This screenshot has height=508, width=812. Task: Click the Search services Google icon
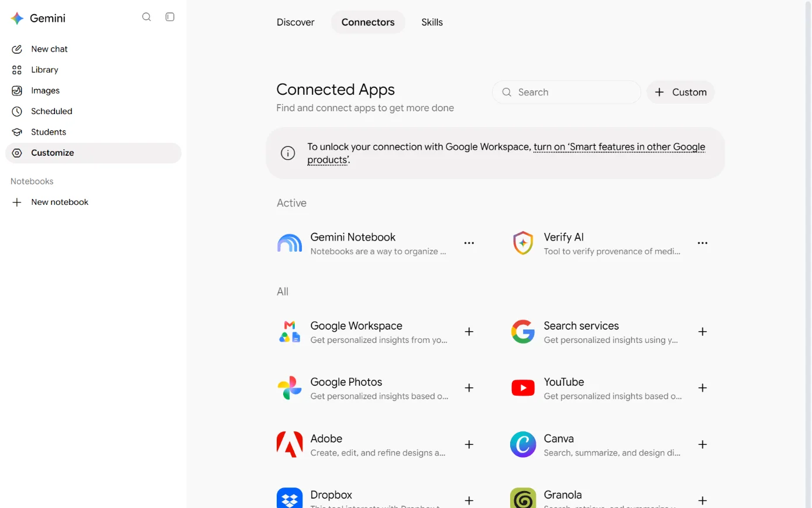tap(523, 332)
